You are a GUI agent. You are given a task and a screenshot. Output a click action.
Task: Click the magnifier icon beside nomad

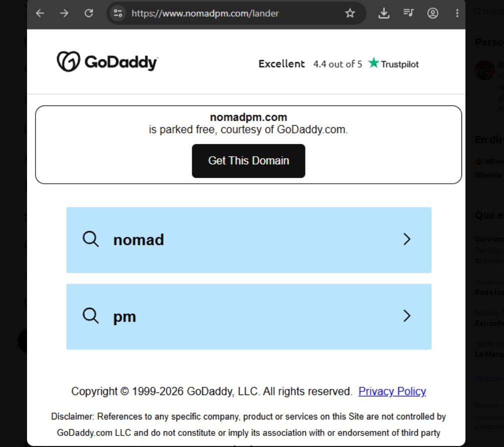click(91, 239)
